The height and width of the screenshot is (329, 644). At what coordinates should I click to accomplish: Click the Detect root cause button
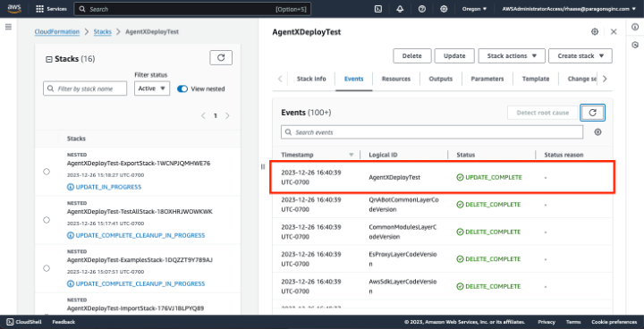(543, 113)
